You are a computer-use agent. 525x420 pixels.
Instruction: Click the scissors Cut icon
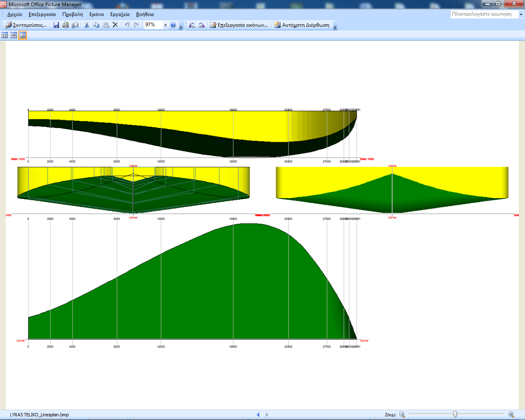(87, 25)
